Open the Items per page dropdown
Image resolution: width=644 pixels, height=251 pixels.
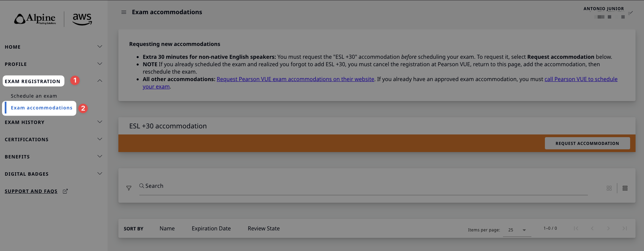point(517,230)
